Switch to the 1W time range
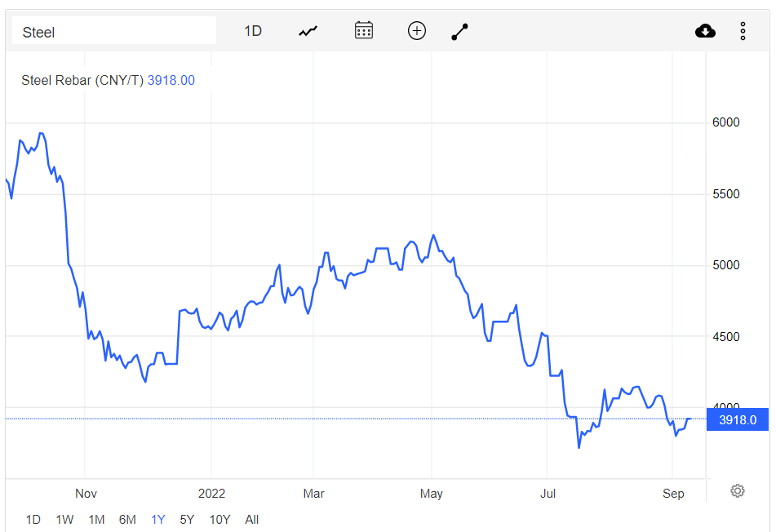Viewport: 776px width, 532px height. tap(64, 520)
